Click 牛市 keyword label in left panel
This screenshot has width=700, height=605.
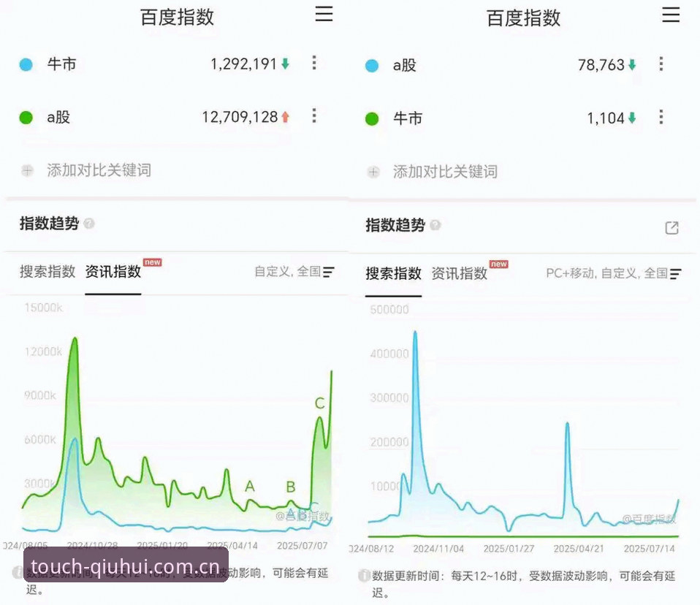[x=61, y=64]
